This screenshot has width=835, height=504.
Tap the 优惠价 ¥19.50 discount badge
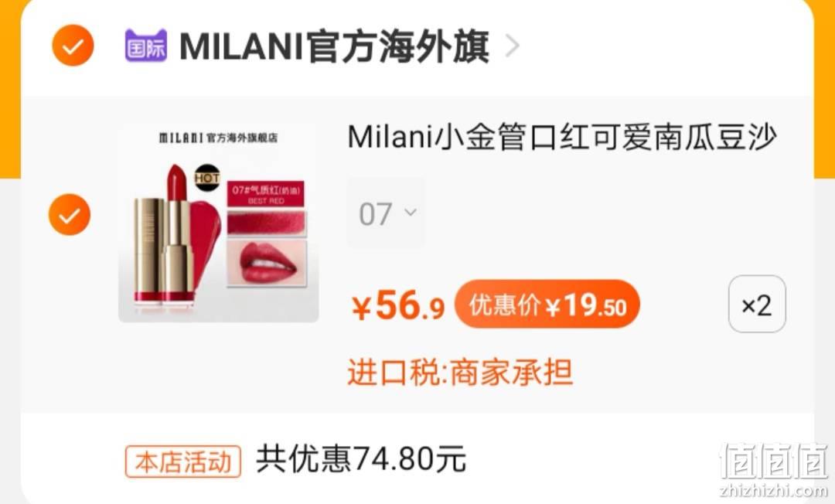[547, 305]
